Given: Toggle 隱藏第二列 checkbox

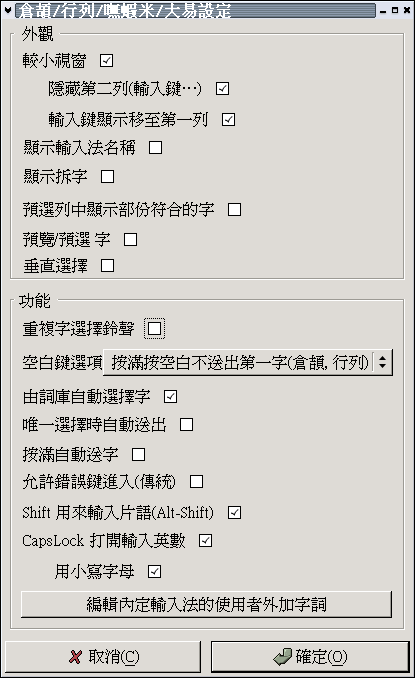Looking at the screenshot, I should 223,89.
